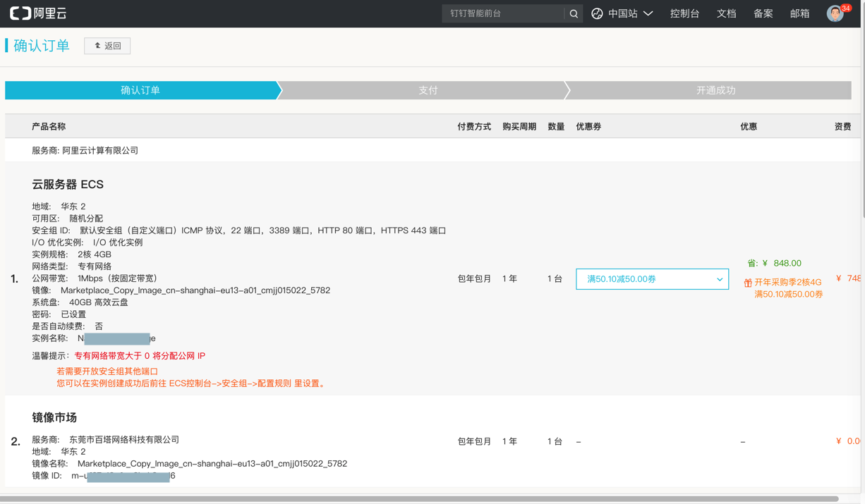Viewport: 865px width, 504px height.
Task: Click the 若需要开放安全组其他端口 hint
Action: tap(107, 371)
